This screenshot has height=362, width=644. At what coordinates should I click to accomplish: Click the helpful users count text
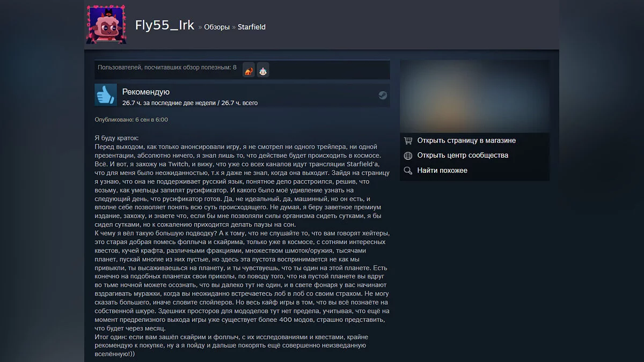pos(167,68)
